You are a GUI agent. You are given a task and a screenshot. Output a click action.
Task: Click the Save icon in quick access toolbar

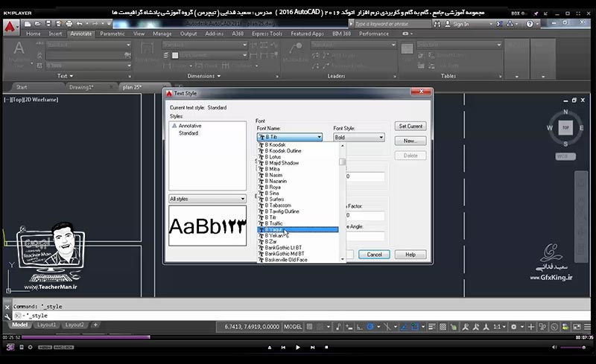point(48,24)
